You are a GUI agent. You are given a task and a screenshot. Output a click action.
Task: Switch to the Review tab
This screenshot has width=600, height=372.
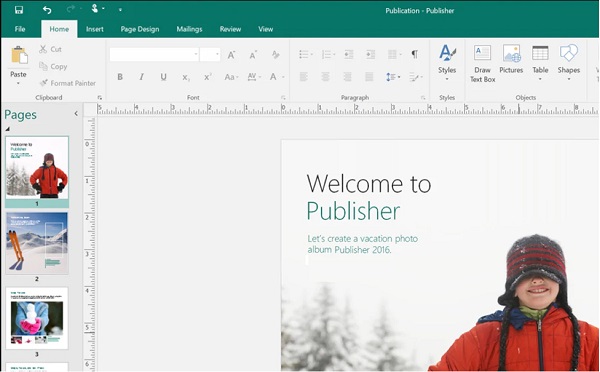pyautogui.click(x=230, y=29)
